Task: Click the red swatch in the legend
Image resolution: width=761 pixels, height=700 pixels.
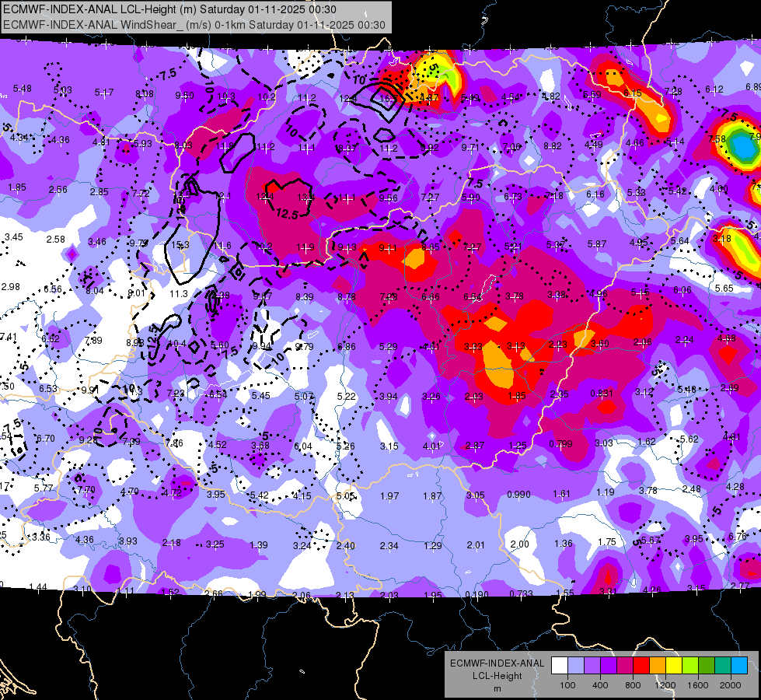Action: point(641,666)
